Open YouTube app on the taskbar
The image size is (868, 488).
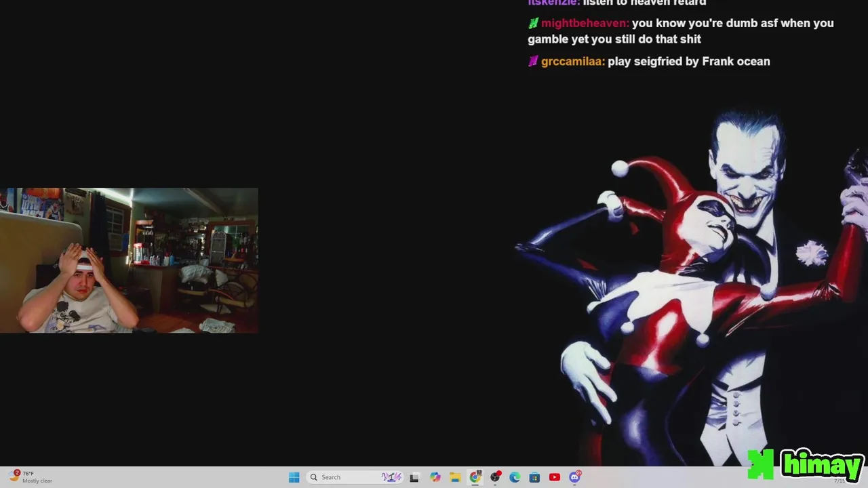click(555, 477)
